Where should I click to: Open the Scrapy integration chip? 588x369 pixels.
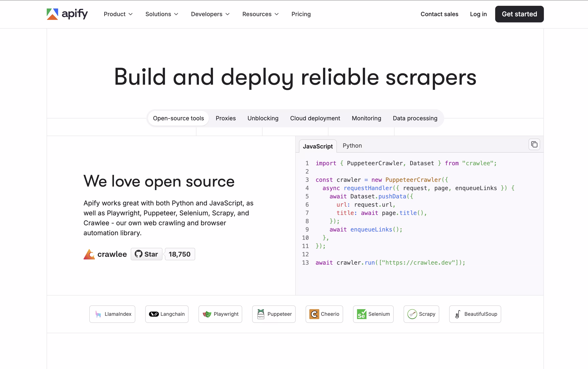421,314
